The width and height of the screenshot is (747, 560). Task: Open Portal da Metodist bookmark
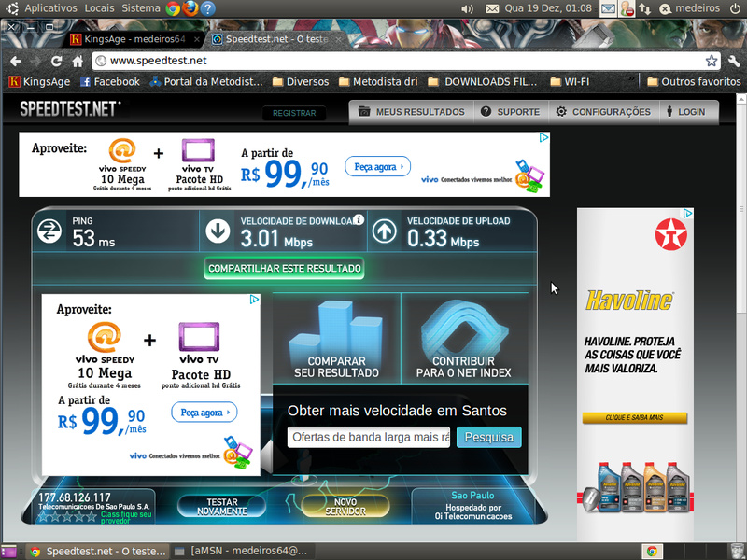(x=206, y=82)
